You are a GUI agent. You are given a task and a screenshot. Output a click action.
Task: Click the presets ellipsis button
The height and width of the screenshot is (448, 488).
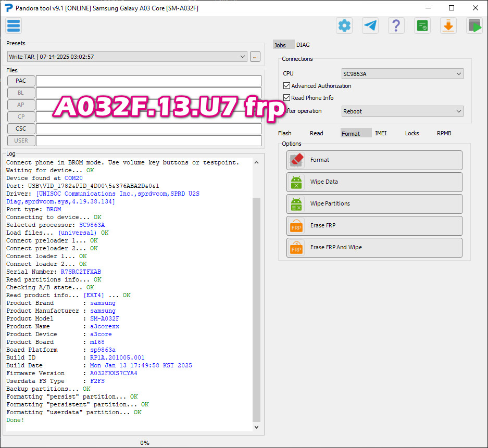click(x=255, y=57)
